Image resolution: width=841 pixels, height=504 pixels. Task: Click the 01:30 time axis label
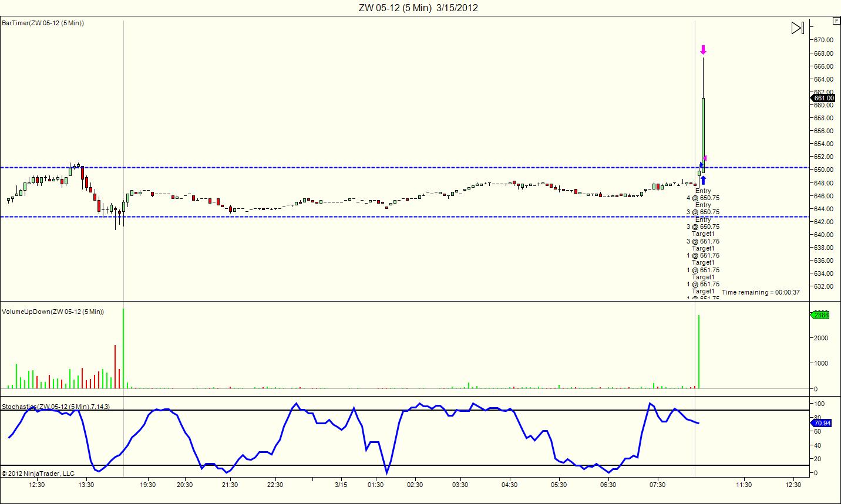(x=376, y=485)
